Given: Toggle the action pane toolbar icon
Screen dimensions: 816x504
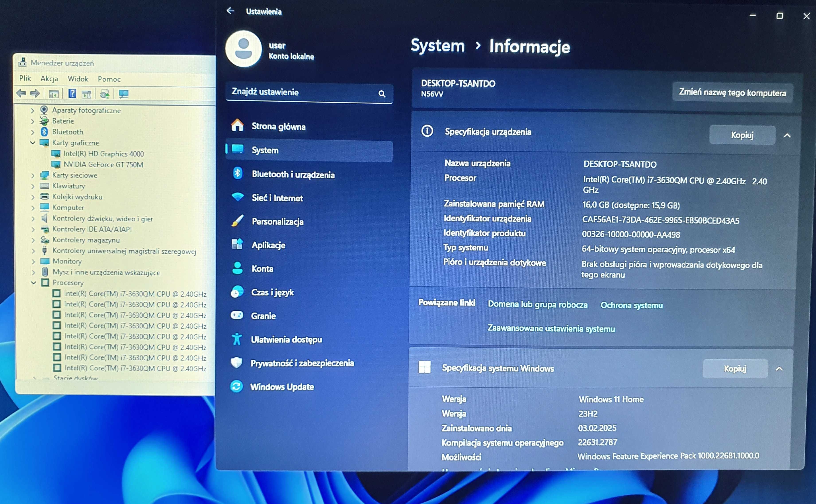Looking at the screenshot, I should click(86, 94).
